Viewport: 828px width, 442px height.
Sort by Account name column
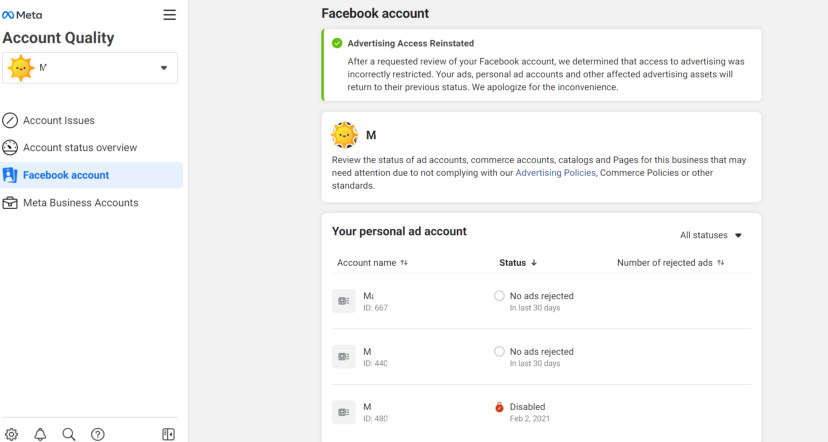point(372,262)
